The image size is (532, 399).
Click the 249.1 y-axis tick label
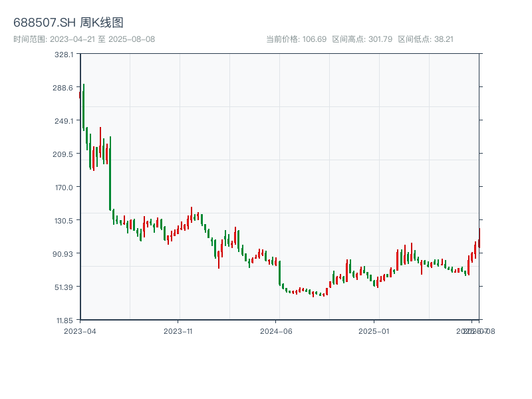coord(64,121)
